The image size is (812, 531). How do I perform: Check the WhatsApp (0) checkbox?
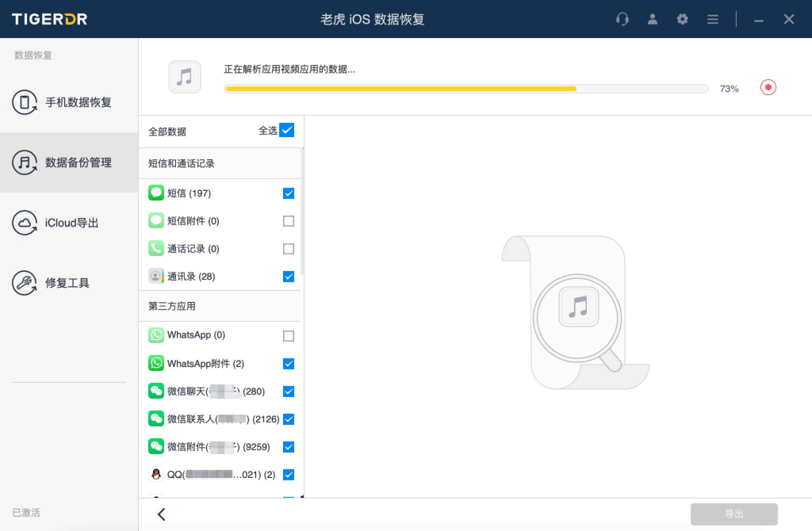pos(289,336)
